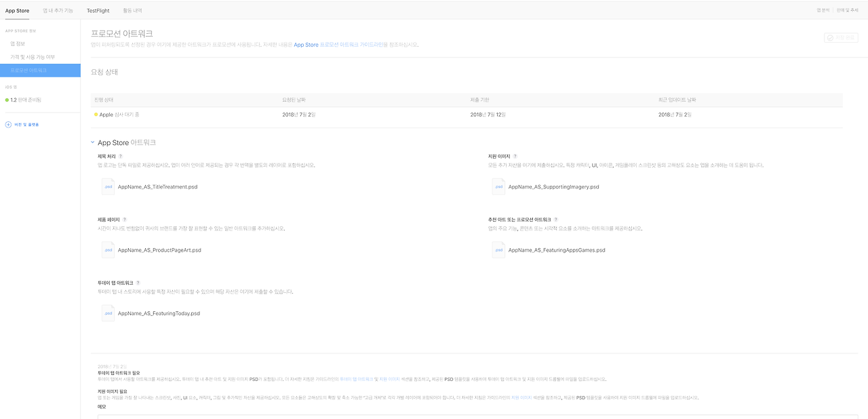This screenshot has width=868, height=419.
Task: Open the 앱 분석 link
Action: click(x=823, y=11)
